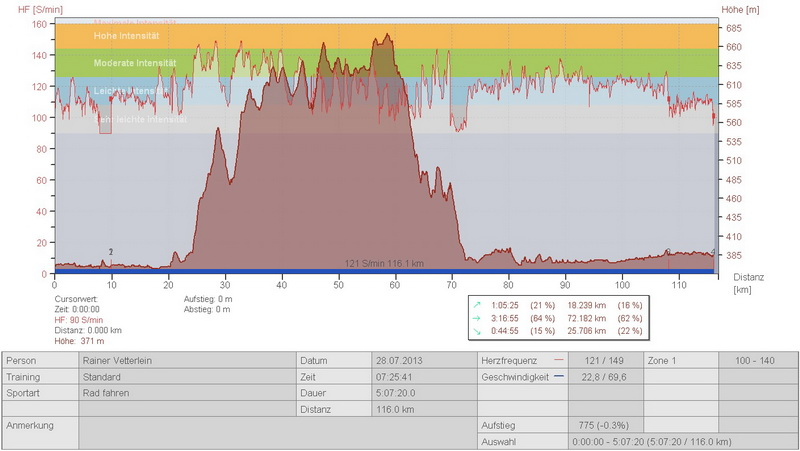
Task: Click the 121 S/min 116.1 km chart label
Action: tap(384, 263)
